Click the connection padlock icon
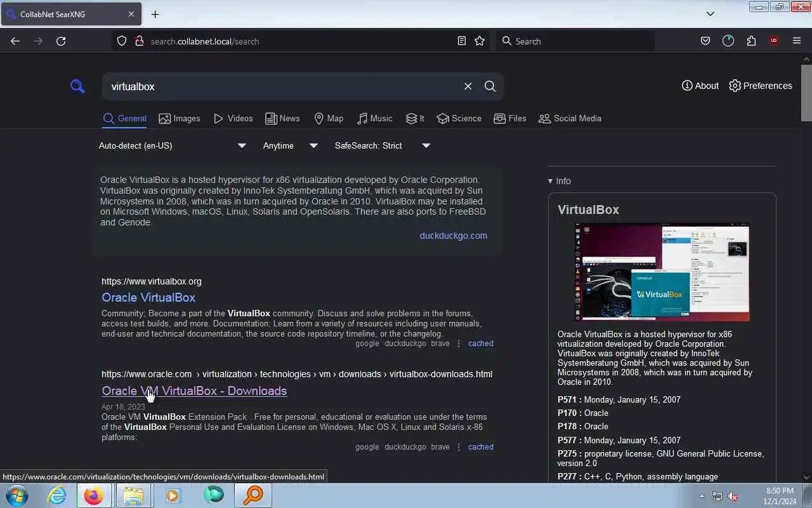812x508 pixels. (x=140, y=41)
